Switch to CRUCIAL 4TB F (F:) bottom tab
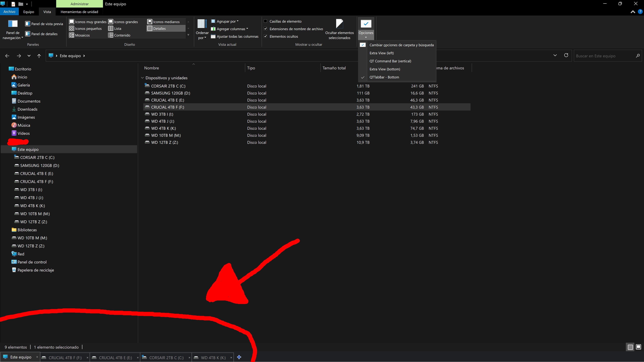This screenshot has width=644, height=362. (x=65, y=357)
